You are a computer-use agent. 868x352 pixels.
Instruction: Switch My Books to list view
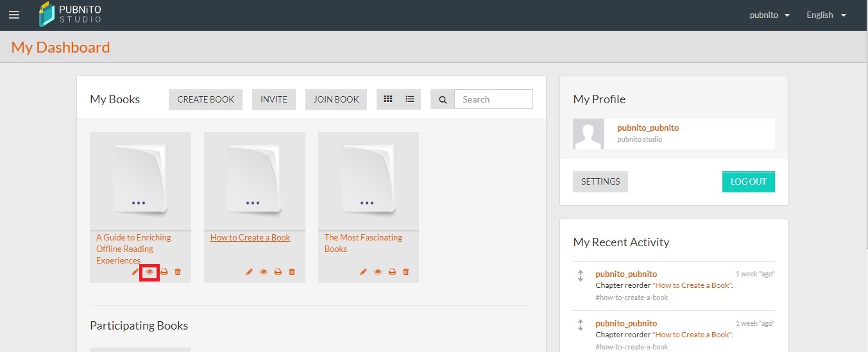tap(410, 99)
